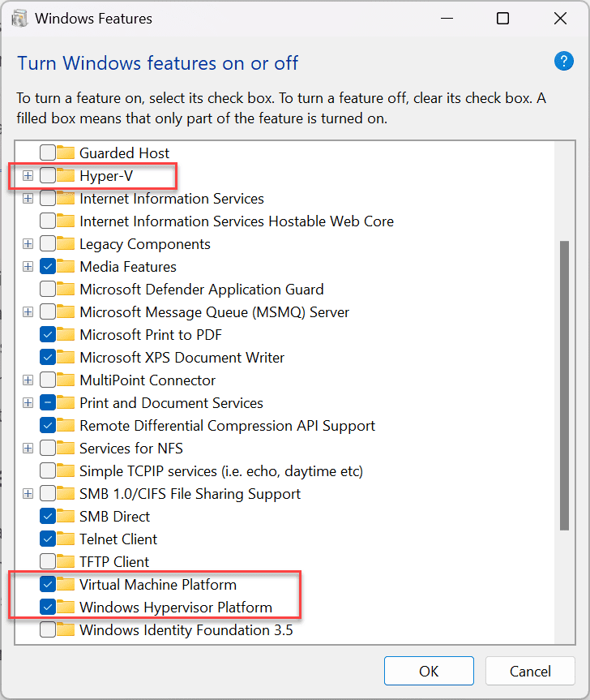Click the Cancel button
Image resolution: width=590 pixels, height=700 pixels.
pyautogui.click(x=530, y=671)
